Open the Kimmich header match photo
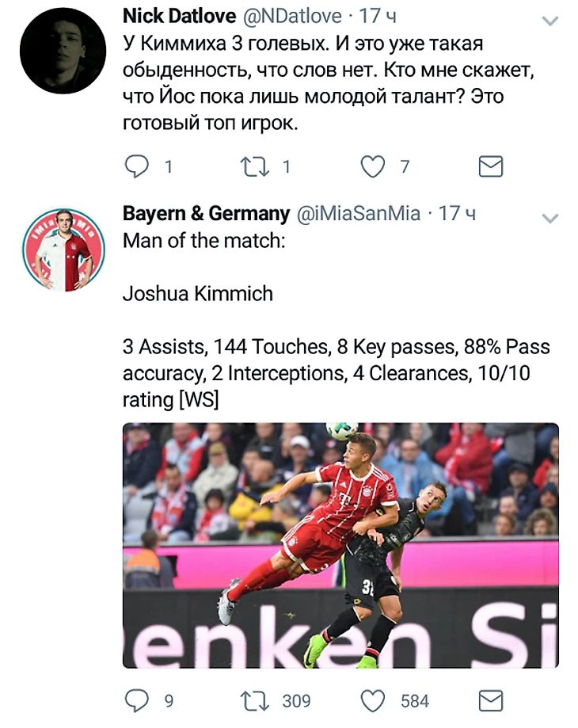Image resolution: width=578 pixels, height=728 pixels. [340, 545]
